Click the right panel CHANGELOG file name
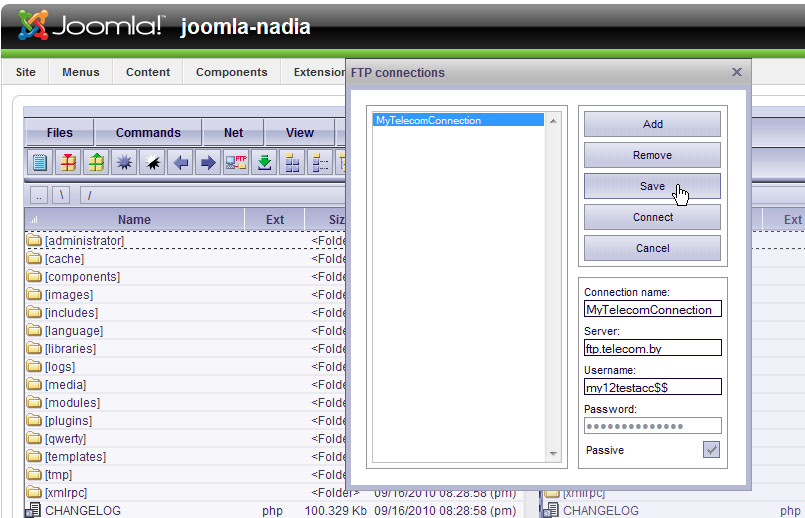This screenshot has height=518, width=805. pos(601,511)
